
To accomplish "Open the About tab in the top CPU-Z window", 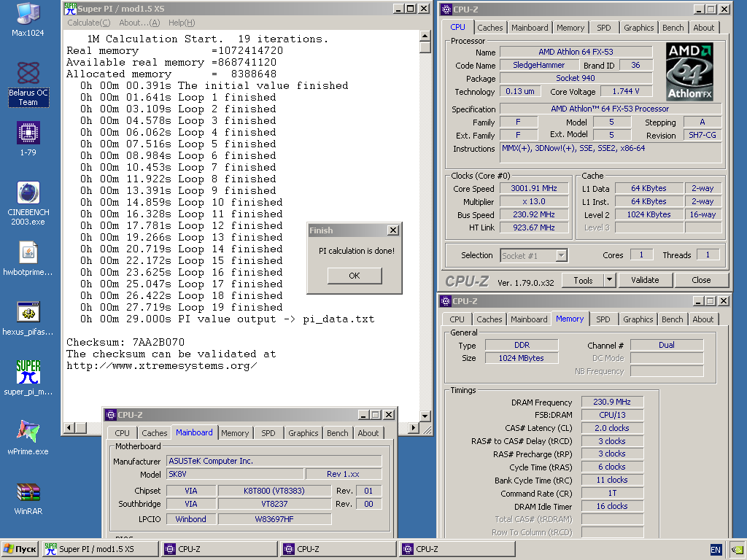I will [704, 28].
